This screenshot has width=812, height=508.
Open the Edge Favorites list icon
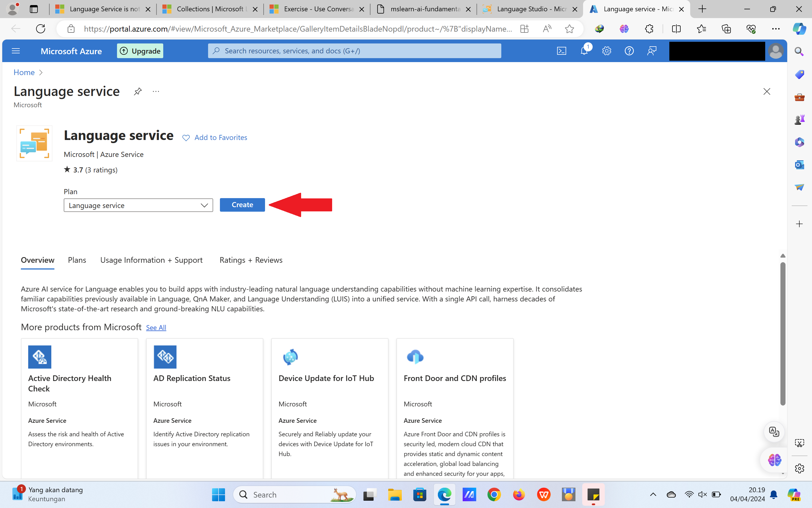coord(701,29)
